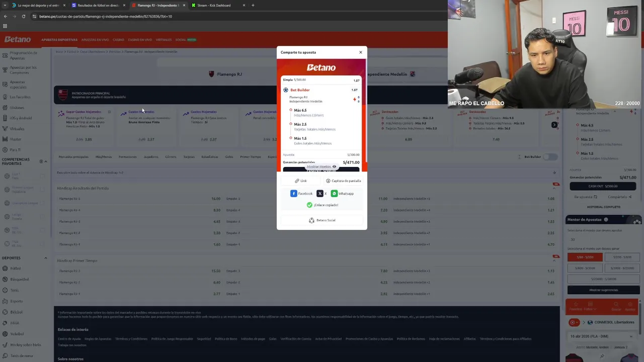Expand 16 abr 2026 FLA - DIM dropdown
The image size is (644, 362).
click(x=602, y=336)
